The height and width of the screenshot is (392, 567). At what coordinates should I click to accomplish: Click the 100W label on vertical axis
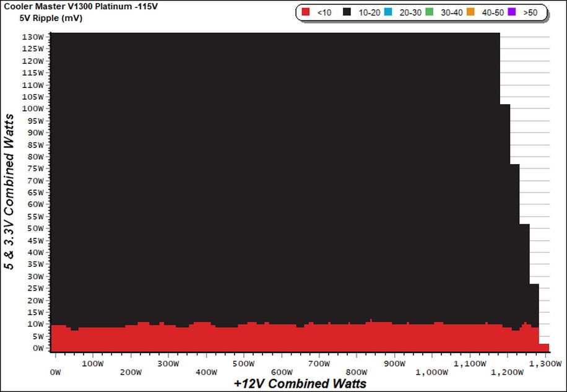[x=33, y=108]
